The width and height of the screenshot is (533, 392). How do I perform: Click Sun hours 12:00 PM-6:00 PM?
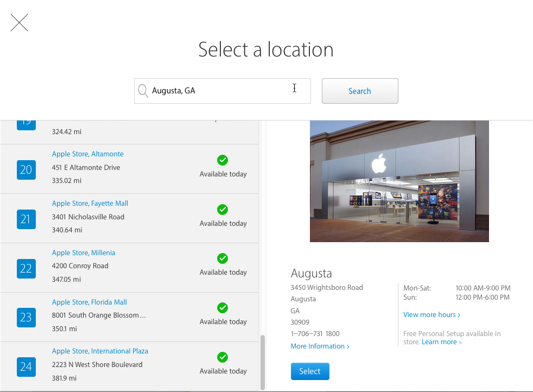coord(483,297)
